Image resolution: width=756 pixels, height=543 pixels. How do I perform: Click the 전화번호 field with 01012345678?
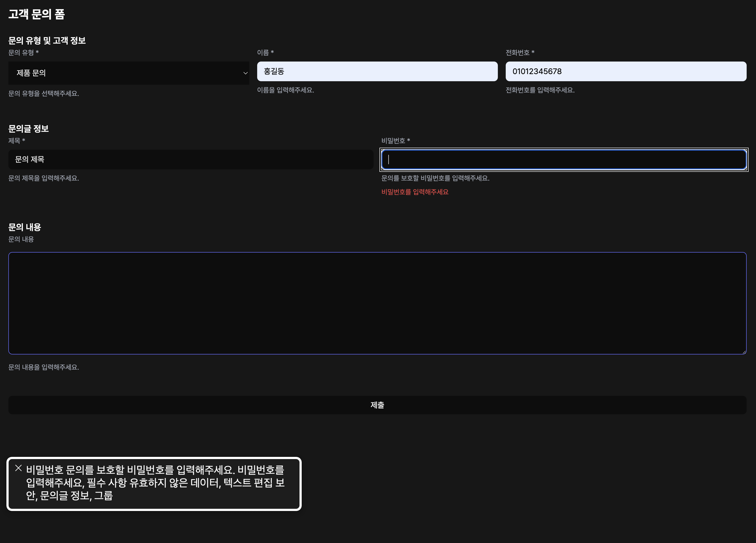(626, 71)
